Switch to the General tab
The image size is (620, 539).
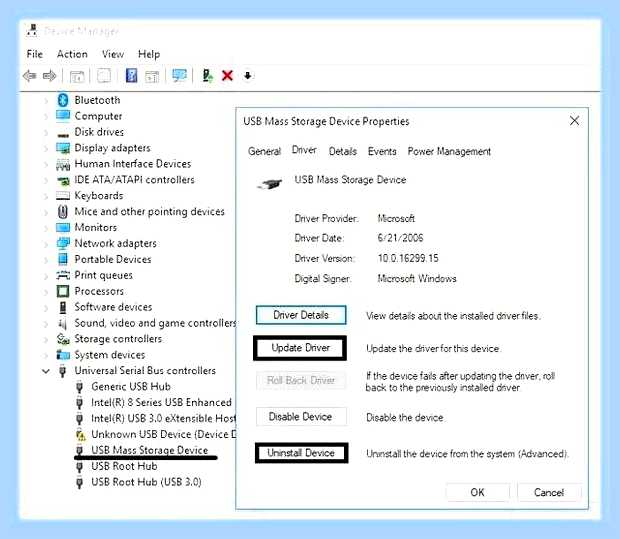pyautogui.click(x=264, y=151)
